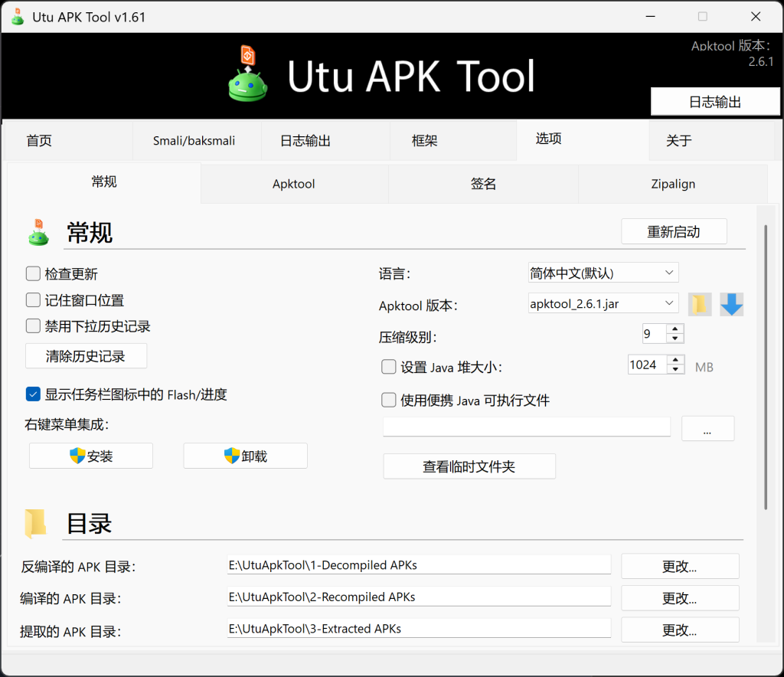Open the Smali/baksmali tab
The width and height of the screenshot is (784, 677).
pos(197,140)
